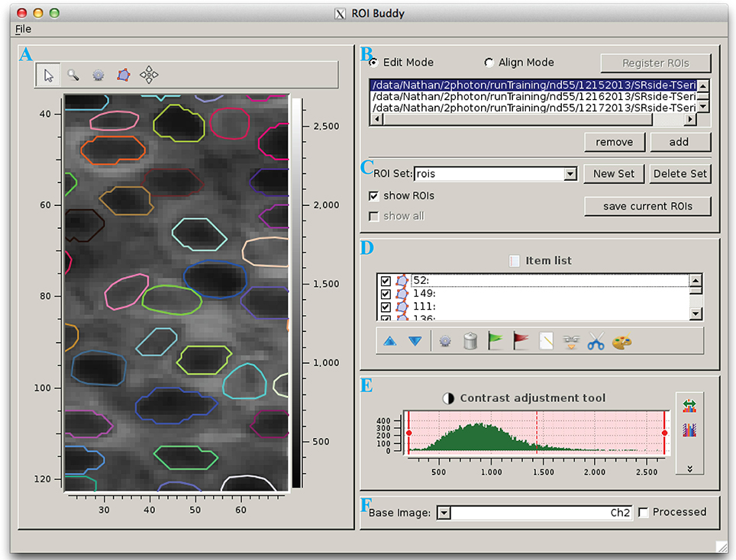Viewport: 736px width, 560px height.
Task: Click the striped histogram outliers icon
Action: click(689, 430)
